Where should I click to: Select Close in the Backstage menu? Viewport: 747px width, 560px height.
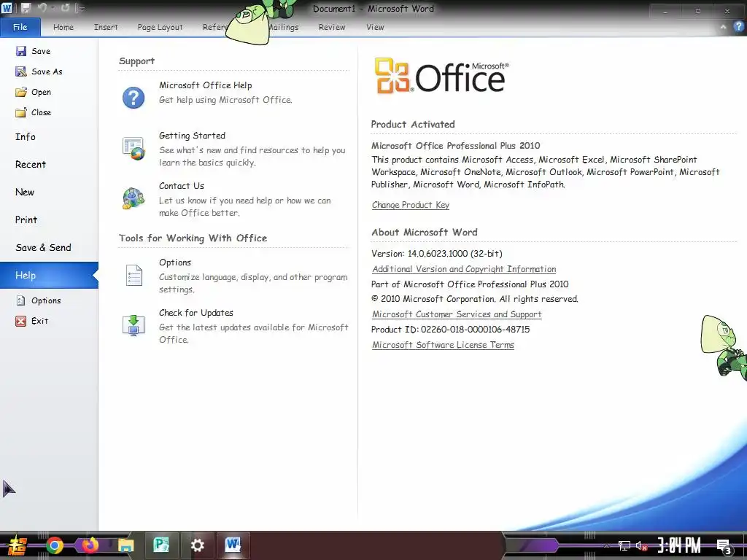[34, 112]
